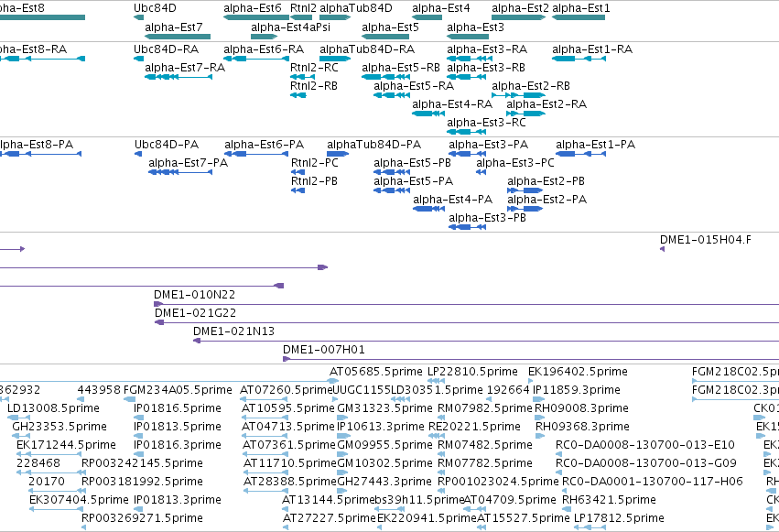The width and height of the screenshot is (779, 532).
Task: Click protein alpha-Est2-PB
Action: [x=546, y=181]
